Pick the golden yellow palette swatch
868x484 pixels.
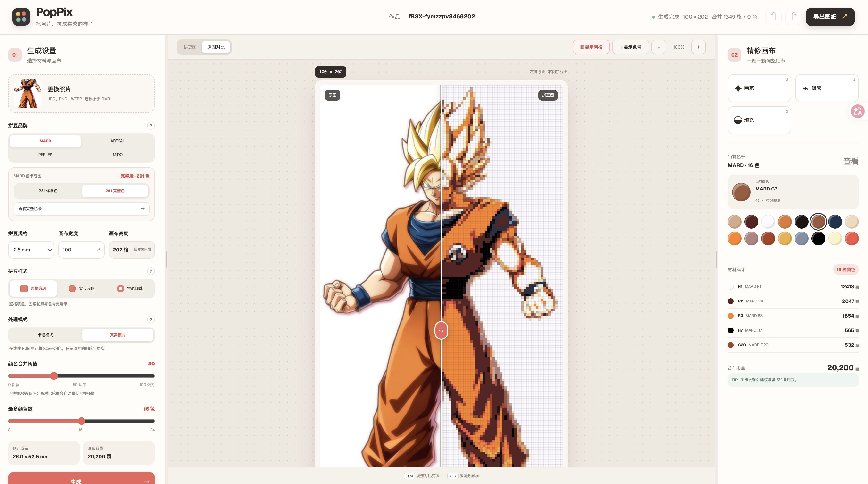click(785, 238)
